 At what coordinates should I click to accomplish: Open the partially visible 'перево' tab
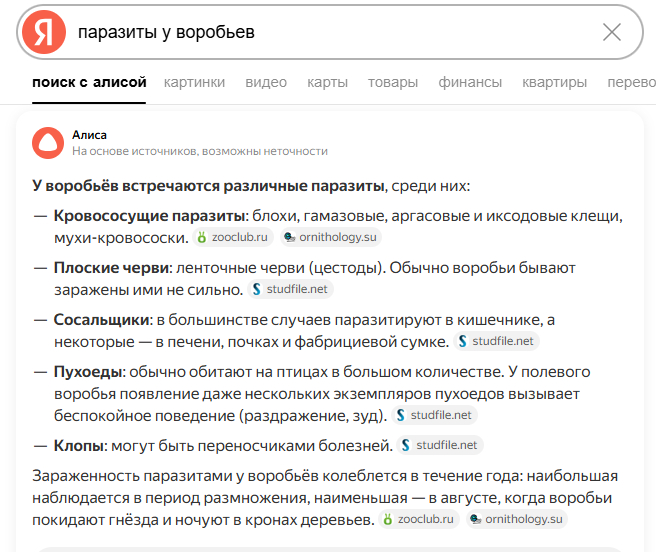(630, 82)
